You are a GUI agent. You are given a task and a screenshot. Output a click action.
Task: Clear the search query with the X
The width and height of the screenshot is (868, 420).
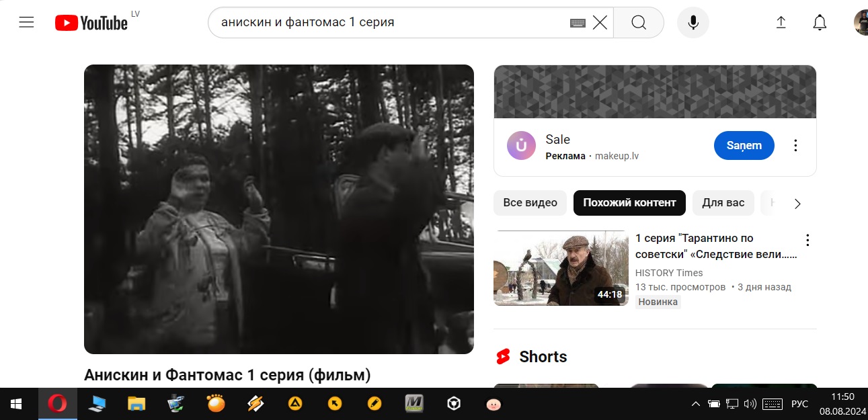[600, 23]
